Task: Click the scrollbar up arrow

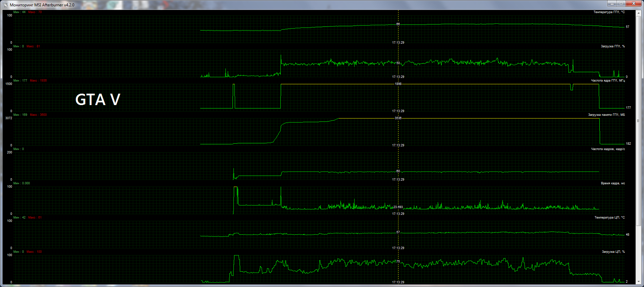Action: coord(638,13)
